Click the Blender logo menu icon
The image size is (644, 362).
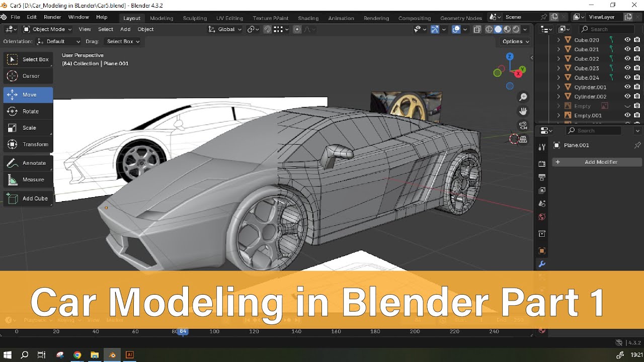[x=4, y=17]
